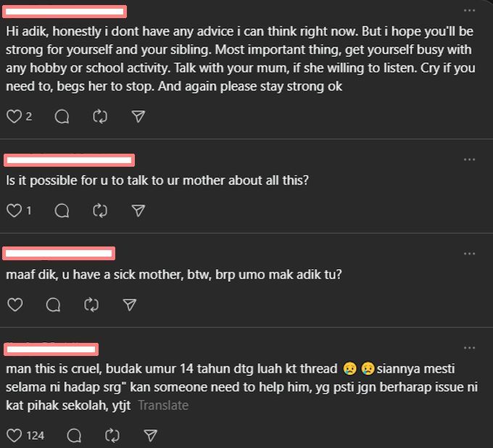
Task: Like the 'Is it possible' reply
Action: 14,210
